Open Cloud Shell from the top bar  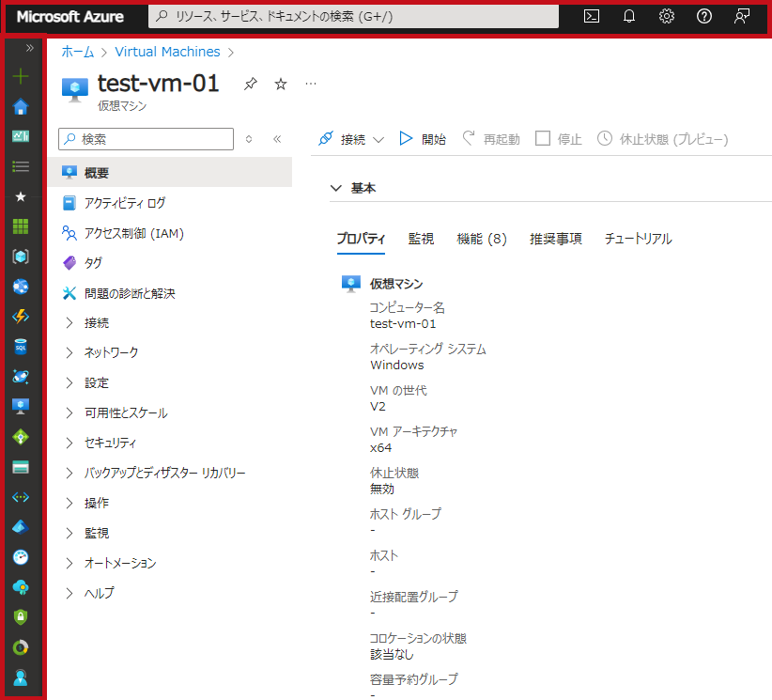(591, 16)
